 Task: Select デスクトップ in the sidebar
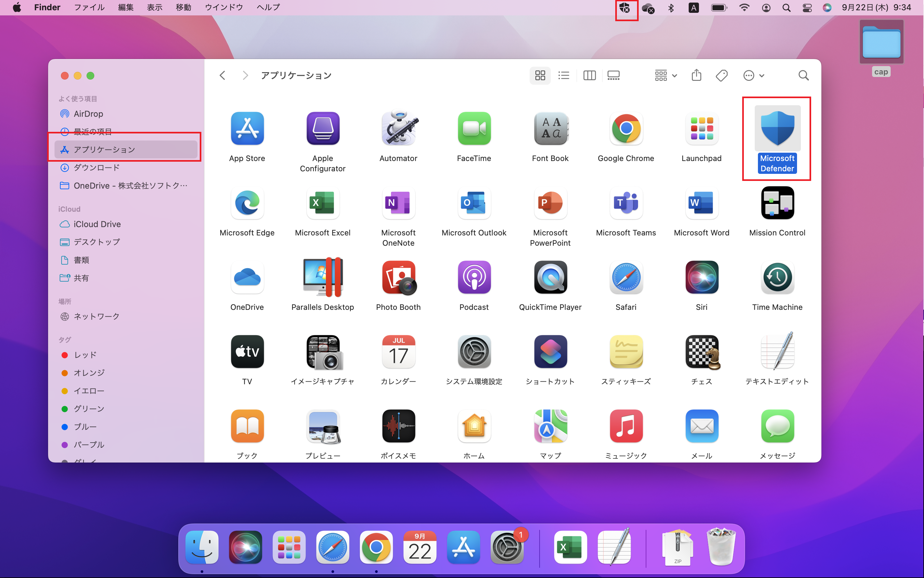[126, 242]
